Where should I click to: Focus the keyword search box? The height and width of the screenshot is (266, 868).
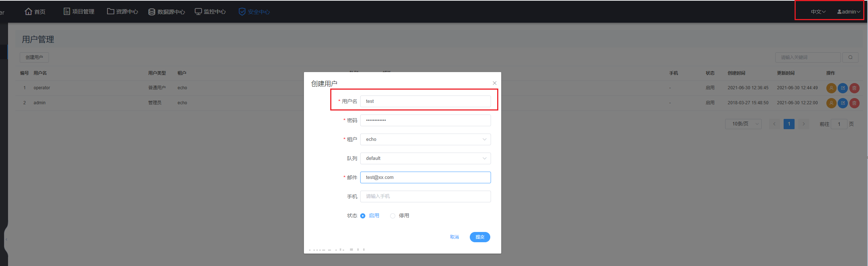(808, 57)
